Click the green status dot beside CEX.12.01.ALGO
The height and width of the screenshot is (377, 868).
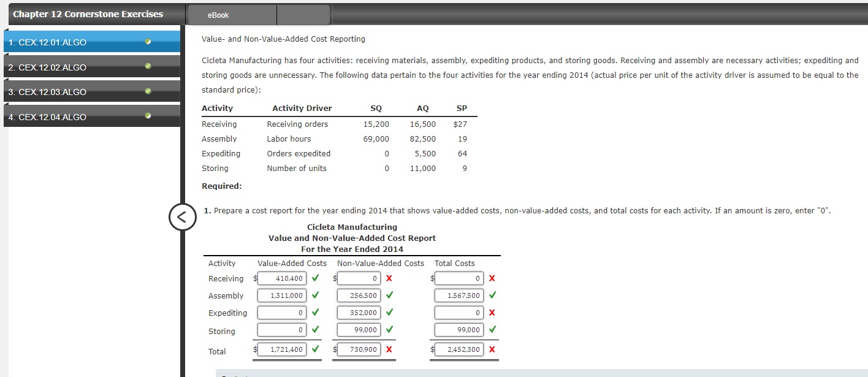coord(147,42)
